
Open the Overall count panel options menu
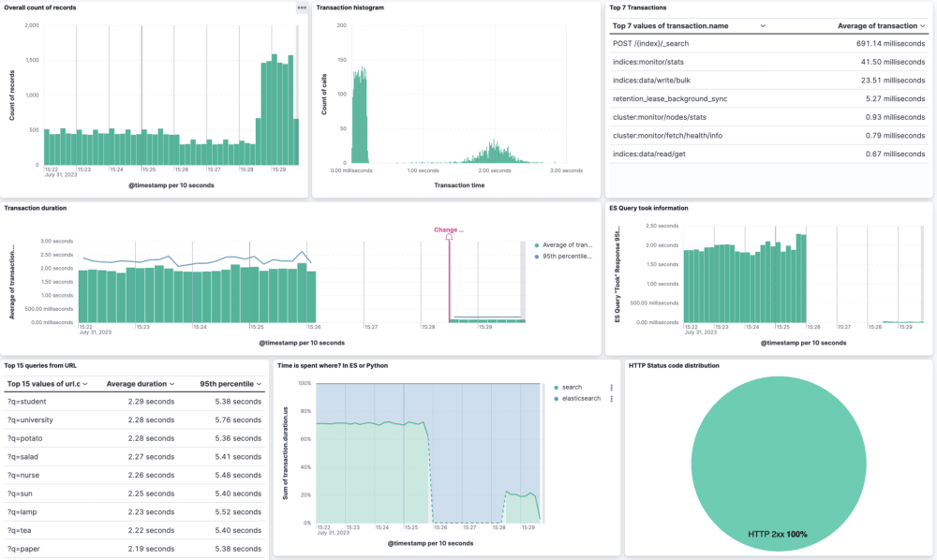[x=302, y=8]
